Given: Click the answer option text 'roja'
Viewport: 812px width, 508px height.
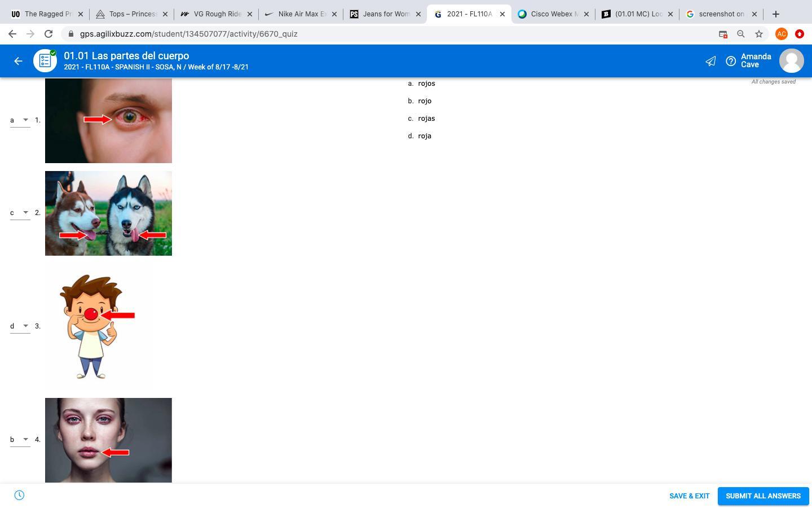Looking at the screenshot, I should (x=425, y=136).
